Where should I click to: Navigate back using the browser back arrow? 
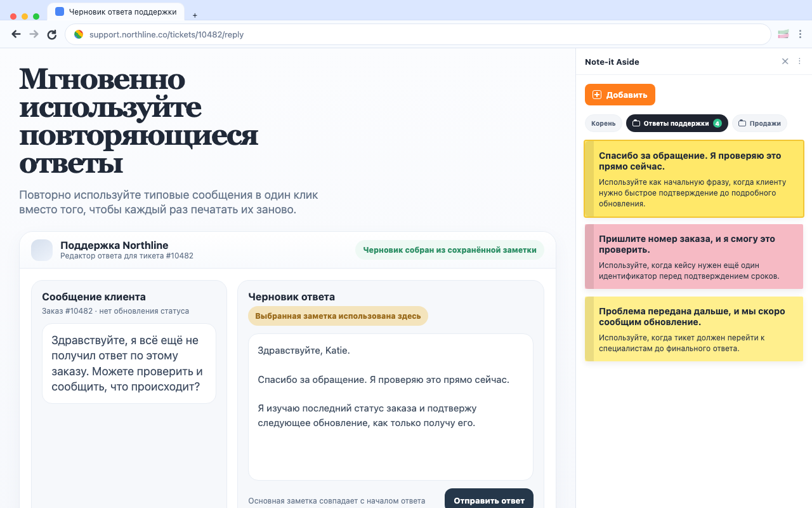click(x=16, y=34)
